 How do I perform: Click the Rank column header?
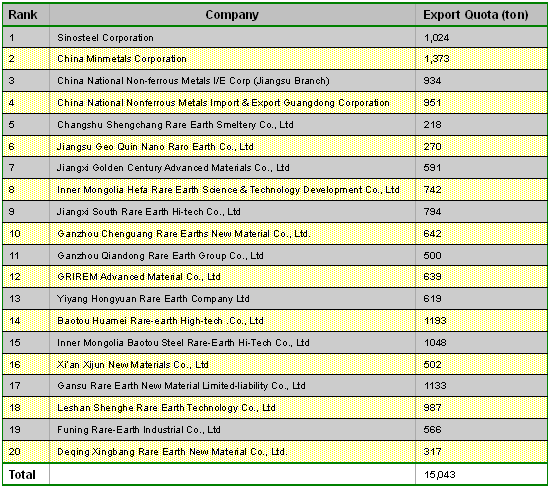pyautogui.click(x=23, y=15)
